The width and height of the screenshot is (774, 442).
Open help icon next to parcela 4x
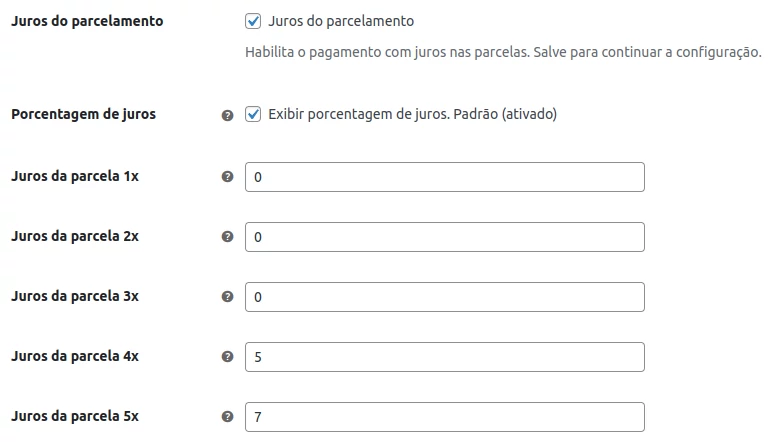click(227, 357)
